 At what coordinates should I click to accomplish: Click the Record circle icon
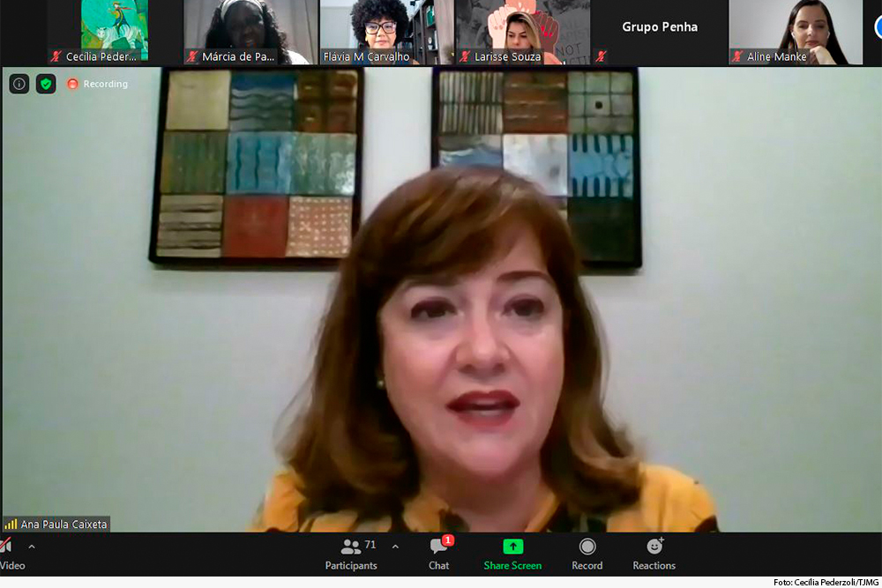point(587,547)
